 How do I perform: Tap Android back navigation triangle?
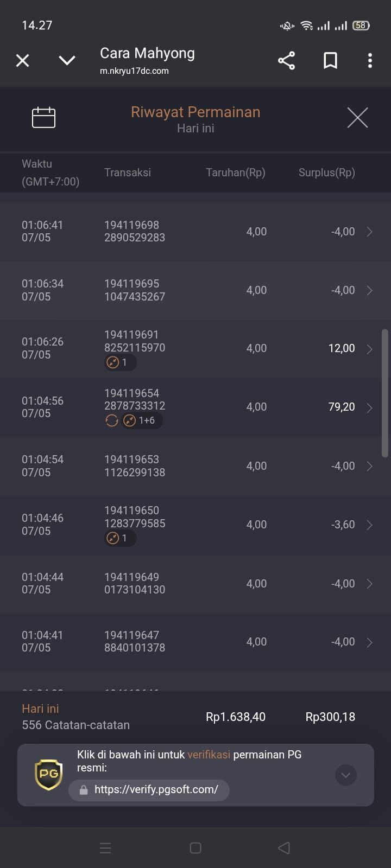tap(283, 848)
